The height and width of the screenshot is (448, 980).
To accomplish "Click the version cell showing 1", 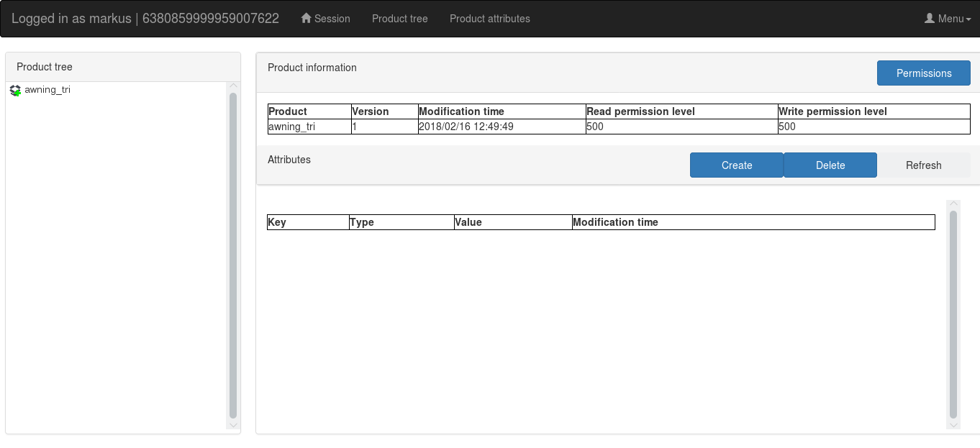I will [x=384, y=127].
